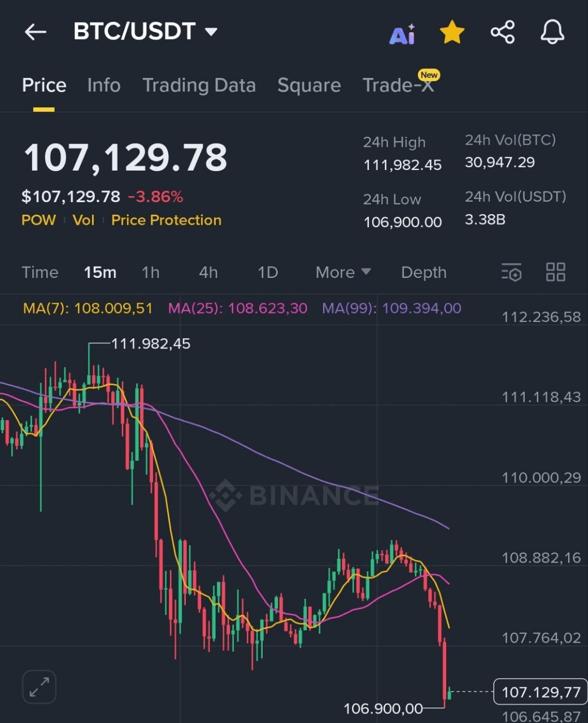Expand the More timeframes dropdown
Viewport: 588px width, 723px height.
tap(343, 272)
